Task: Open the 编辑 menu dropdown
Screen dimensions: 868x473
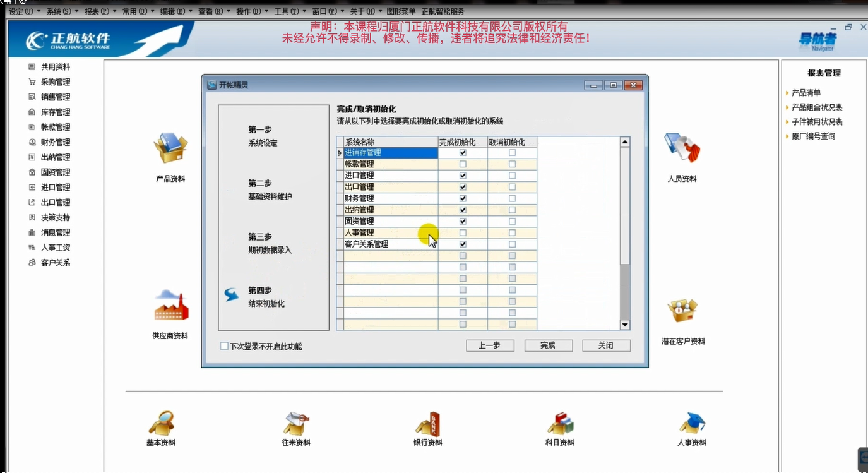Action: [175, 11]
